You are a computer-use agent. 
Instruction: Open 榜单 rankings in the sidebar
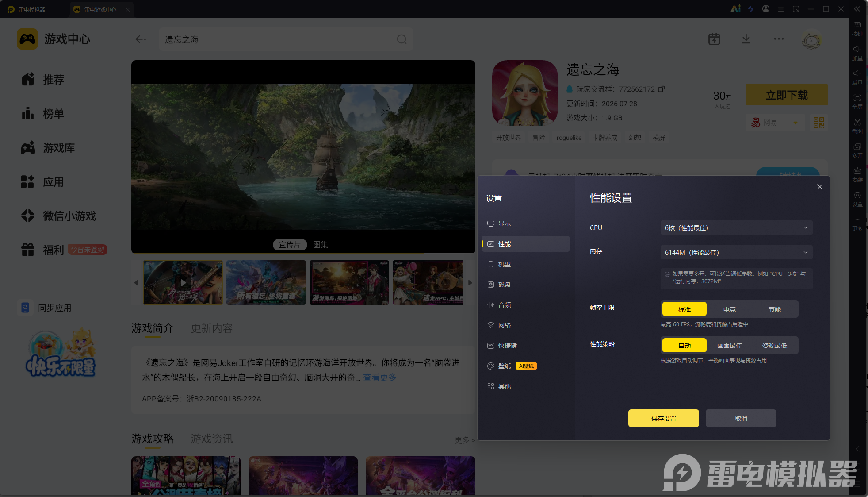click(x=43, y=114)
